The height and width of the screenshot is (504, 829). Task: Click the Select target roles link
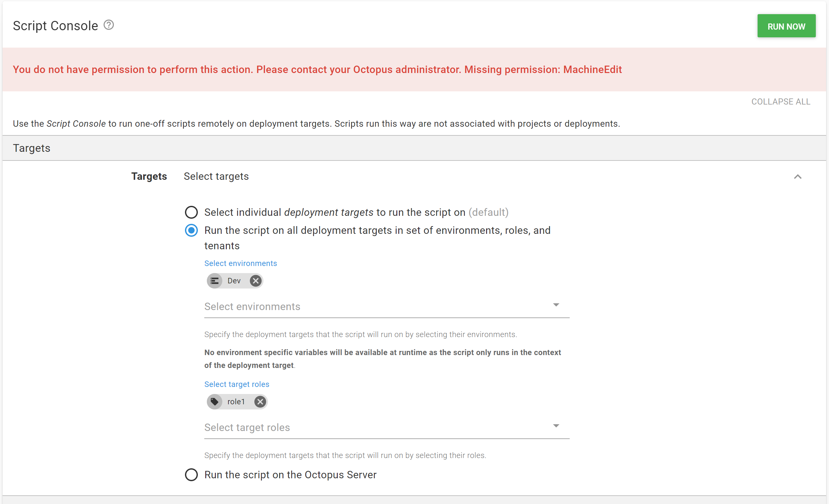click(236, 384)
